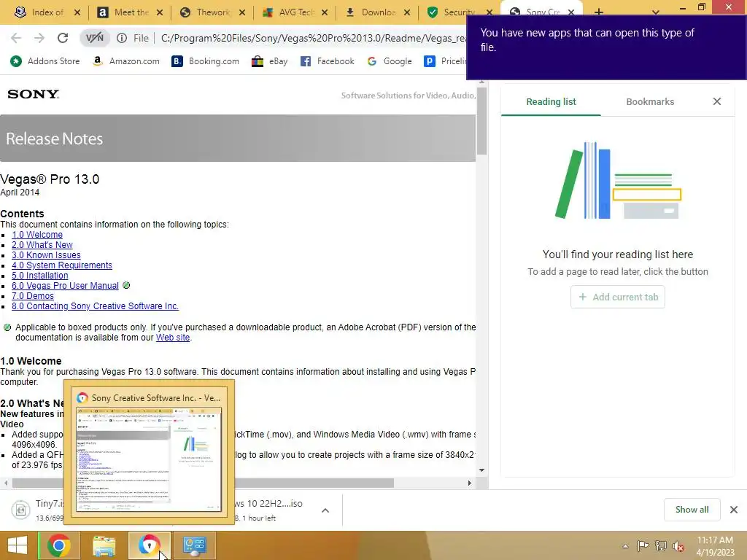Click the Add current tab button

pyautogui.click(x=617, y=297)
